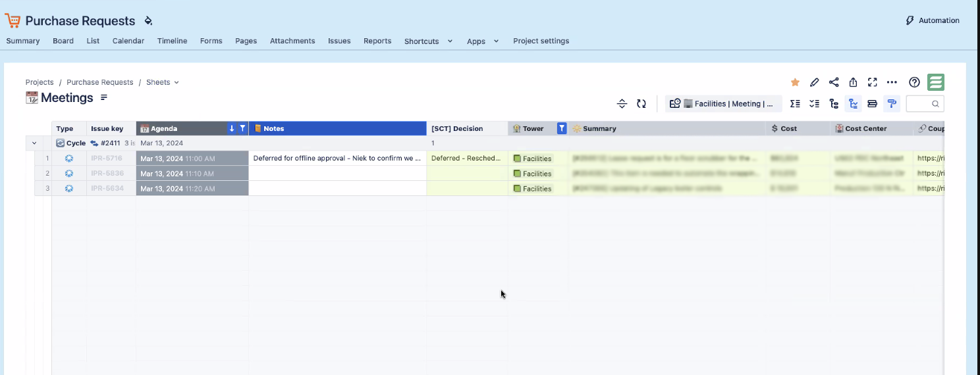Click the empty Notes cell in IPR-5634 row
The width and height of the screenshot is (980, 375).
pyautogui.click(x=337, y=189)
